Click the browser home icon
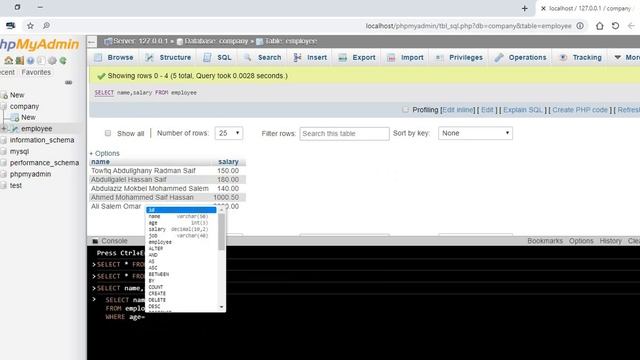The width and height of the screenshot is (640, 360). click(x=599, y=26)
